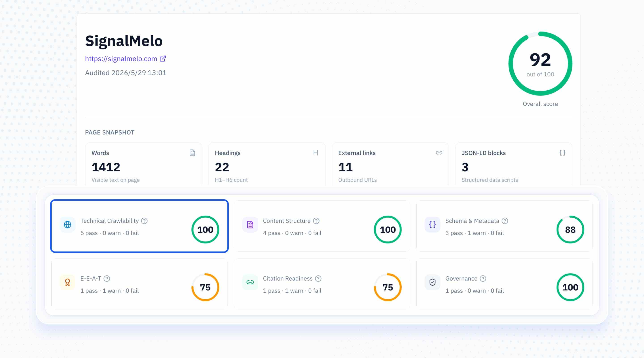Screen dimensions: 644x358
Task: Click the braces icon for Schema & Metadata
Action: click(432, 225)
